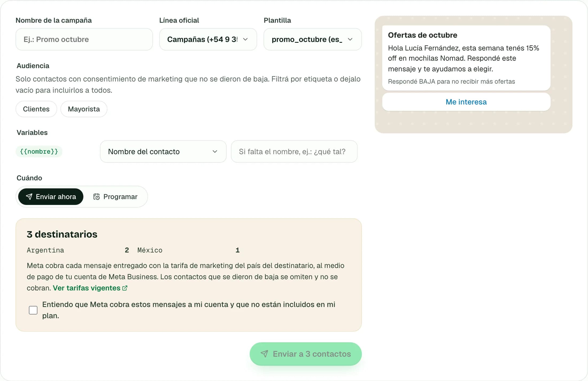This screenshot has width=588, height=381.
Task: Click the Audiencia section label
Action: coord(33,66)
